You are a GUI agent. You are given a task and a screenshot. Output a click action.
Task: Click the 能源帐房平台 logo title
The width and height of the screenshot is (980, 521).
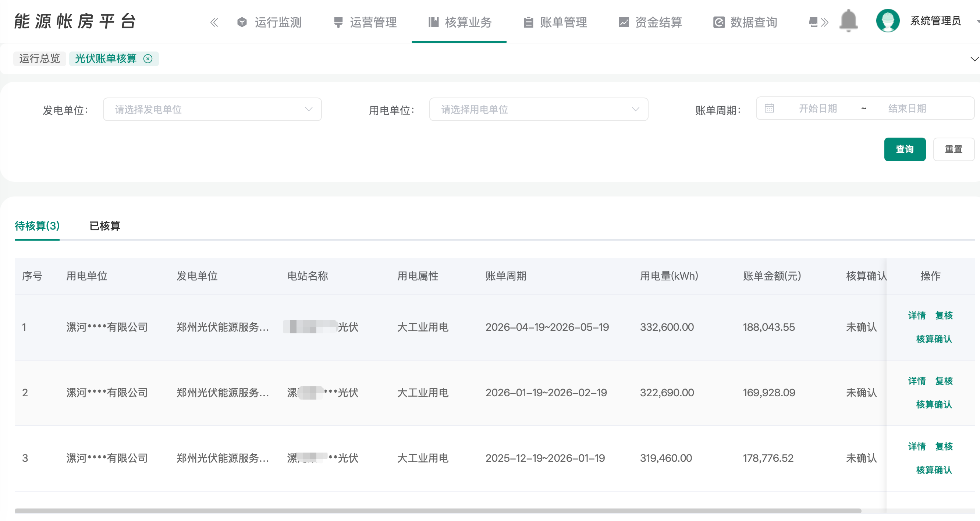point(75,21)
